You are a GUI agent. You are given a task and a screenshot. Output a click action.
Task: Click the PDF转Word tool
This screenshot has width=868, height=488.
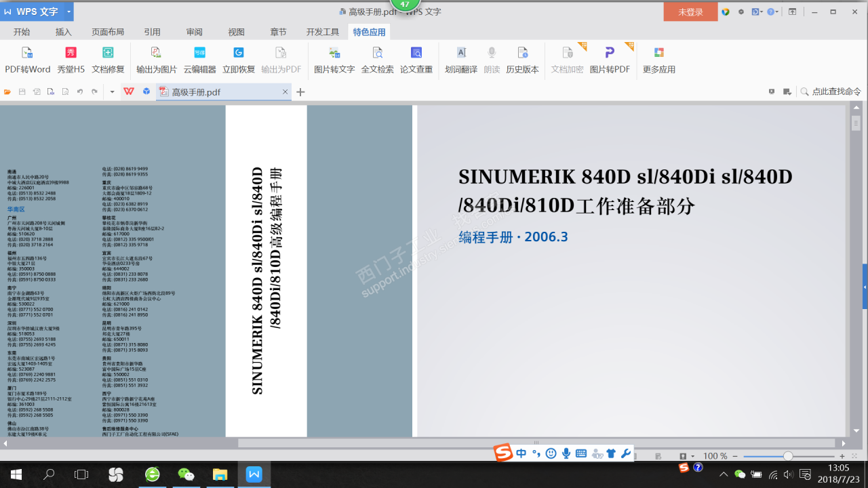coord(28,60)
